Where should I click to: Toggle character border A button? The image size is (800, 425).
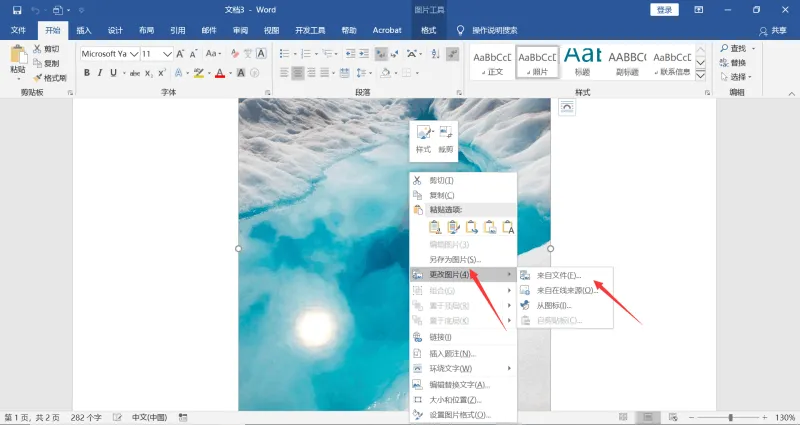tap(261, 54)
